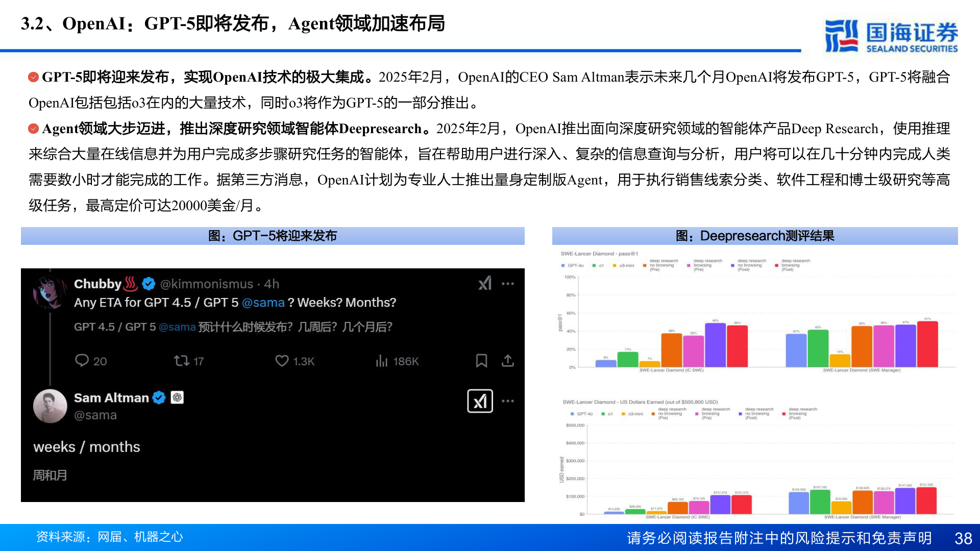Click the caption '图：Deepresearch测评结果'
980x551 pixels.
[x=755, y=236]
